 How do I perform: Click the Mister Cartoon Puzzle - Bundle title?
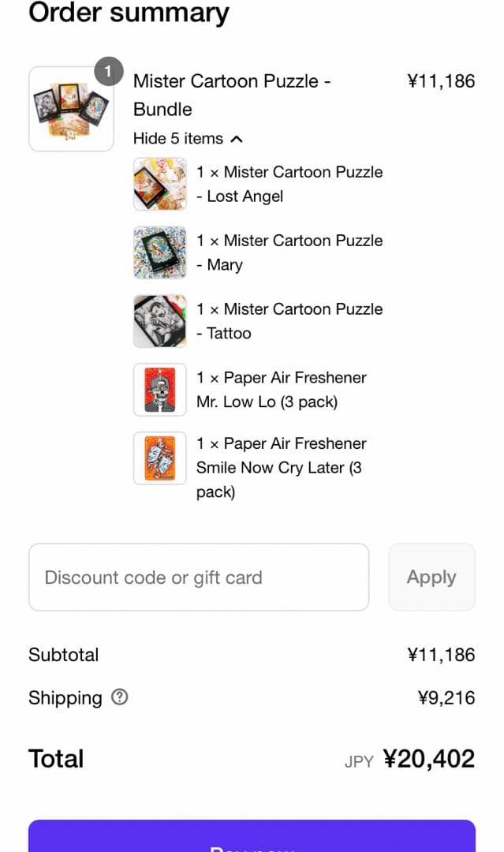(232, 95)
